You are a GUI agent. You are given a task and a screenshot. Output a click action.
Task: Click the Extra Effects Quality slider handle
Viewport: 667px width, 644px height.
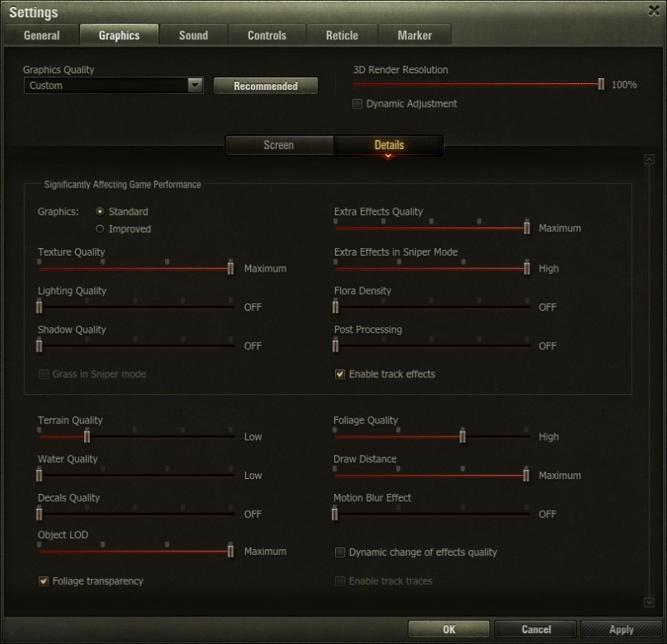(x=527, y=227)
